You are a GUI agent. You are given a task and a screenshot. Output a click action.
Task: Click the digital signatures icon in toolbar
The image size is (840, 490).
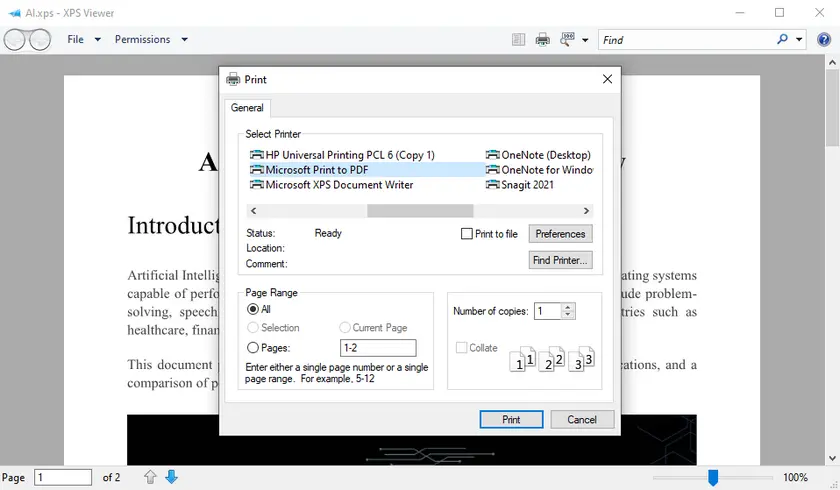click(567, 39)
